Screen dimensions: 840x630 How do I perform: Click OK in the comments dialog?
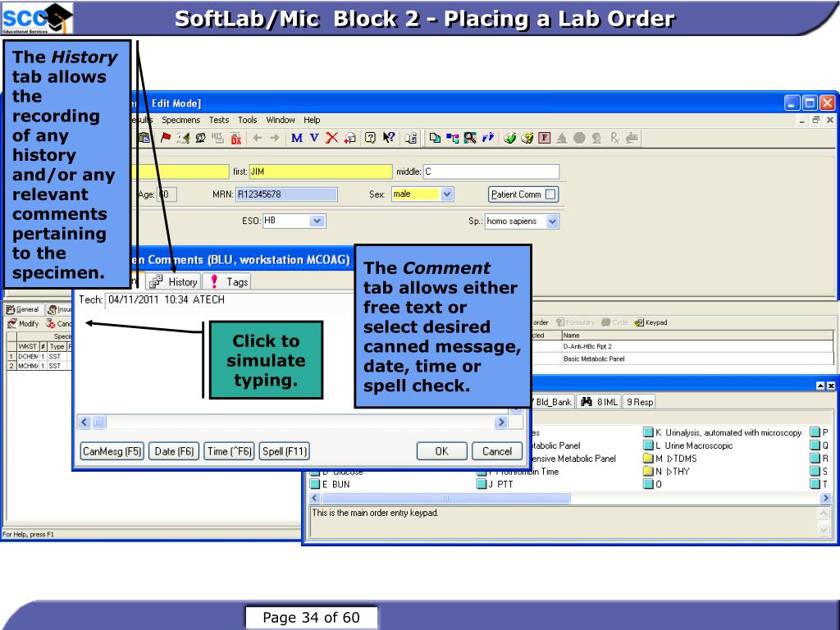442,452
